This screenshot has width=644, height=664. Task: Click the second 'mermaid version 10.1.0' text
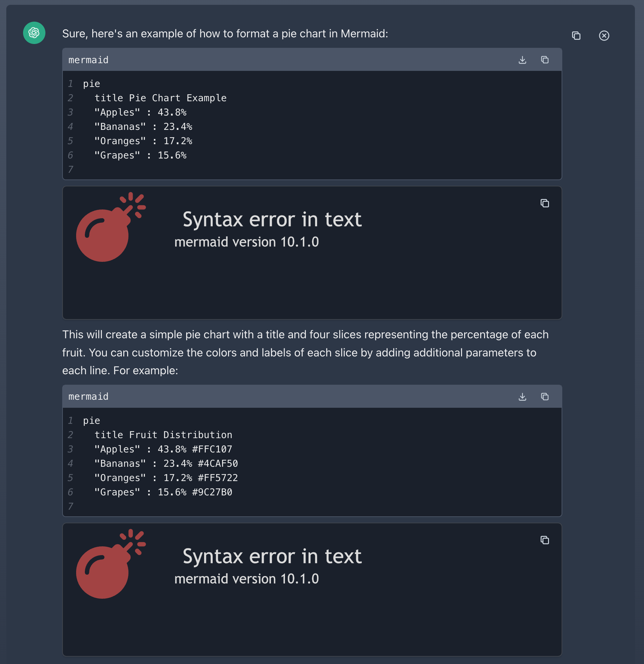[x=247, y=579]
